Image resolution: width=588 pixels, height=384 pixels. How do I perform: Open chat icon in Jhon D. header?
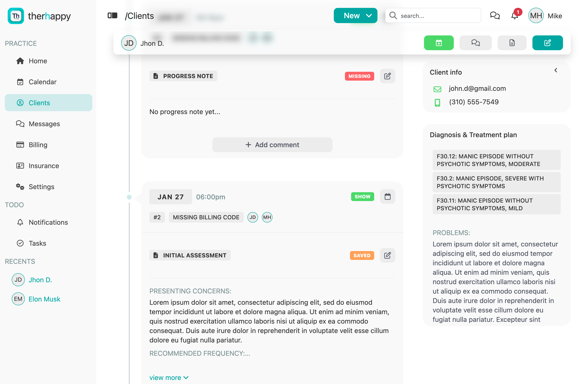475,43
